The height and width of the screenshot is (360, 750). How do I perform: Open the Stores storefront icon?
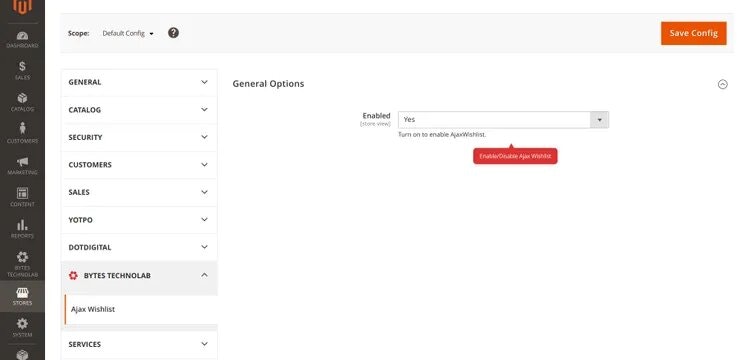coord(22,293)
